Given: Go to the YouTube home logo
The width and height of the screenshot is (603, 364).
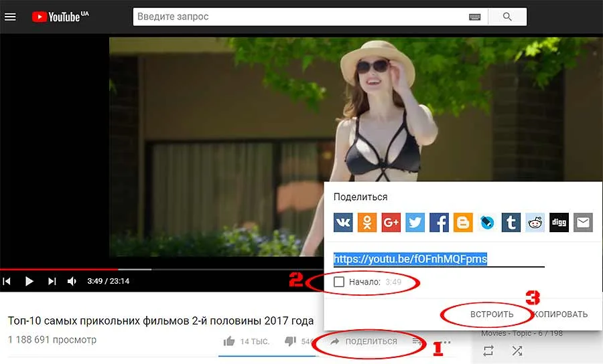Looking at the screenshot, I should click(60, 17).
